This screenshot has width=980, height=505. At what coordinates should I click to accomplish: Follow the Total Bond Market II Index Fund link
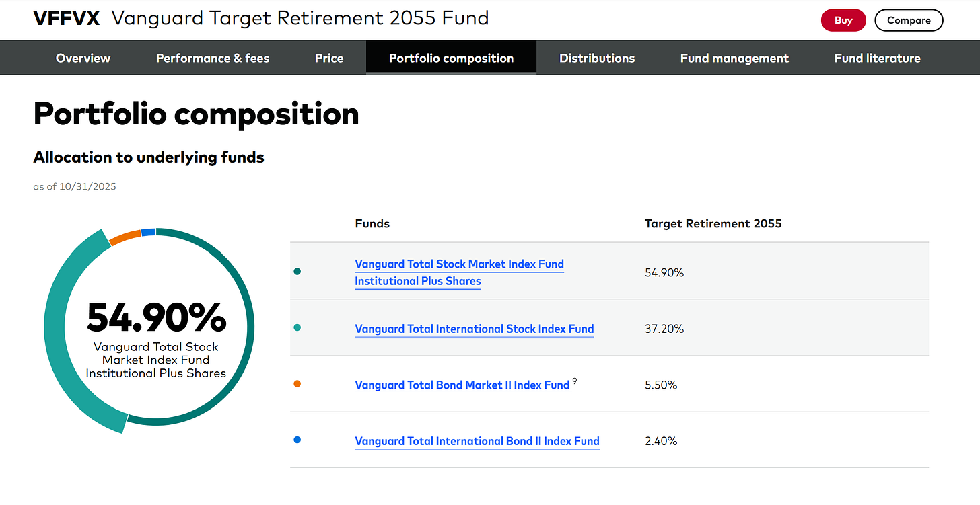tap(462, 385)
